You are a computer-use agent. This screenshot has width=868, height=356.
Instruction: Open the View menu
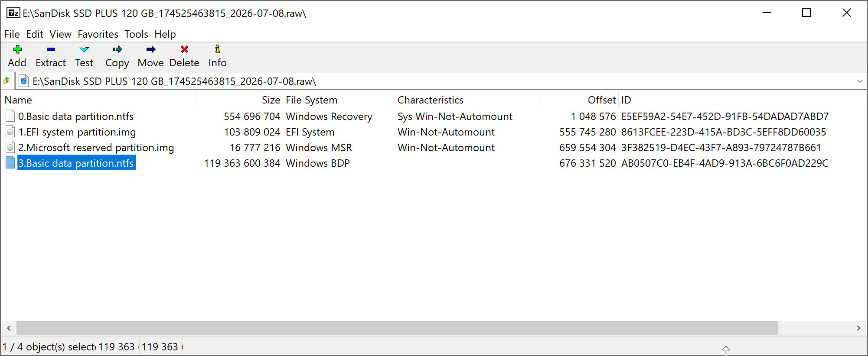pyautogui.click(x=60, y=34)
